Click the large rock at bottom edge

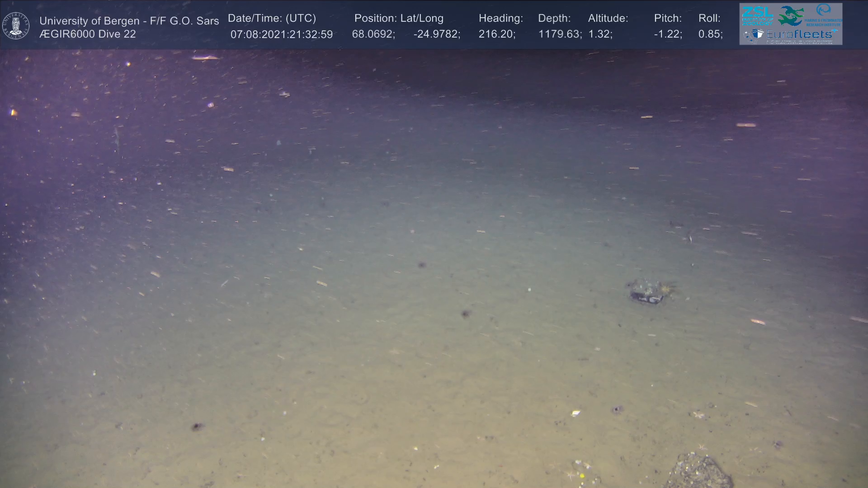point(698,472)
